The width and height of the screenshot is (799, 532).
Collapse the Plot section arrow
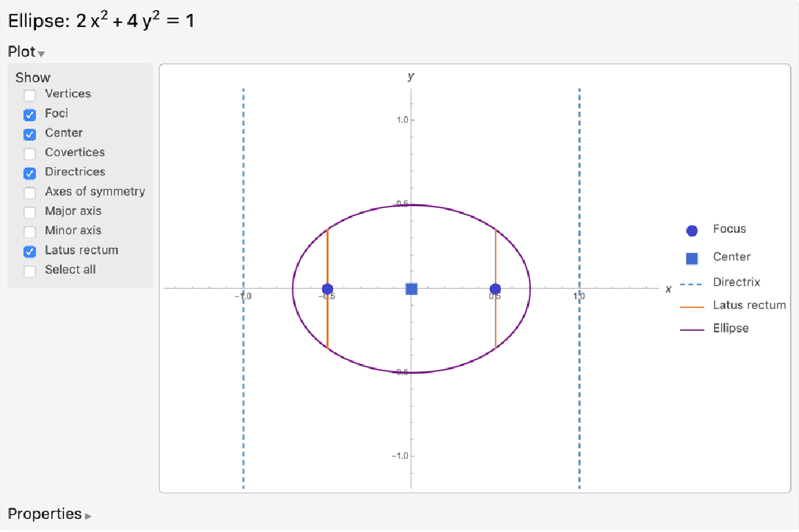click(41, 54)
